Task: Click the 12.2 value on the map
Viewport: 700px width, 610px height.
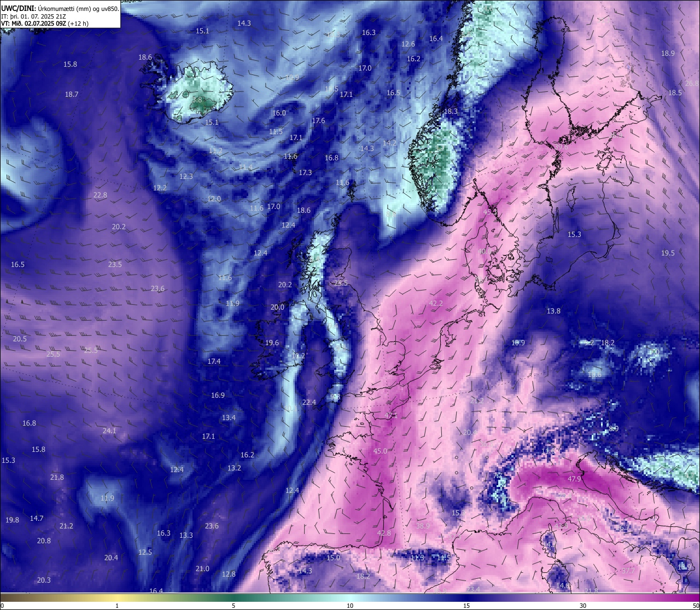Action: (160, 188)
